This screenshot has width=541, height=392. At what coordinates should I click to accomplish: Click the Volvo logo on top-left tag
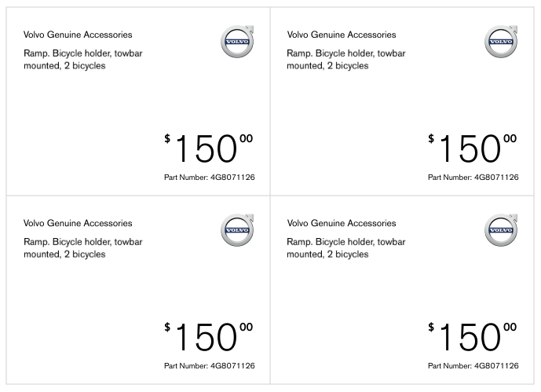pos(236,42)
